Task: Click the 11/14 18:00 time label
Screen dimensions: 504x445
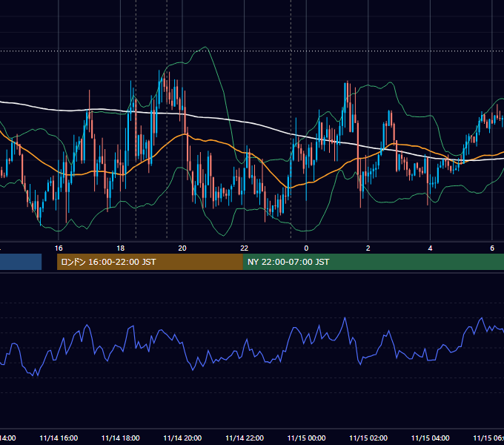Action: [121, 438]
